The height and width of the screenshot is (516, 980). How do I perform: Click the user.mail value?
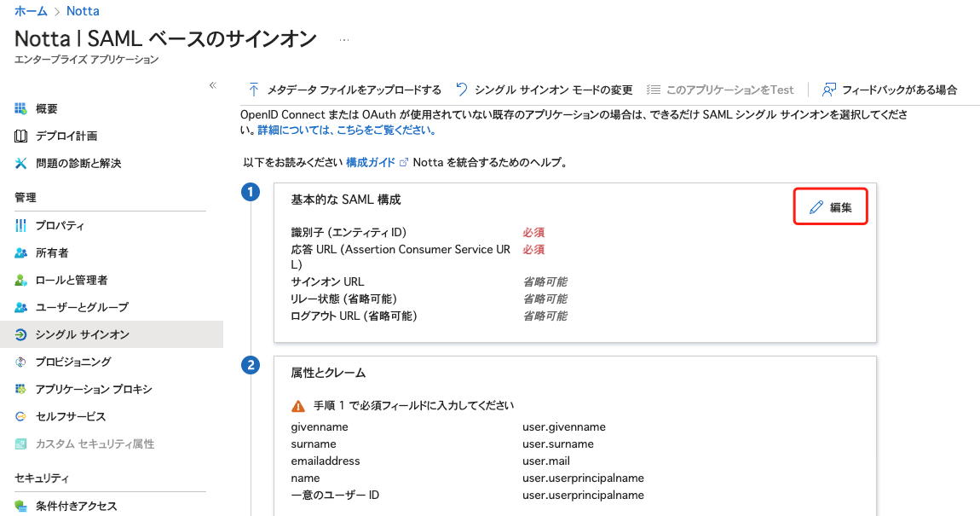pos(546,461)
